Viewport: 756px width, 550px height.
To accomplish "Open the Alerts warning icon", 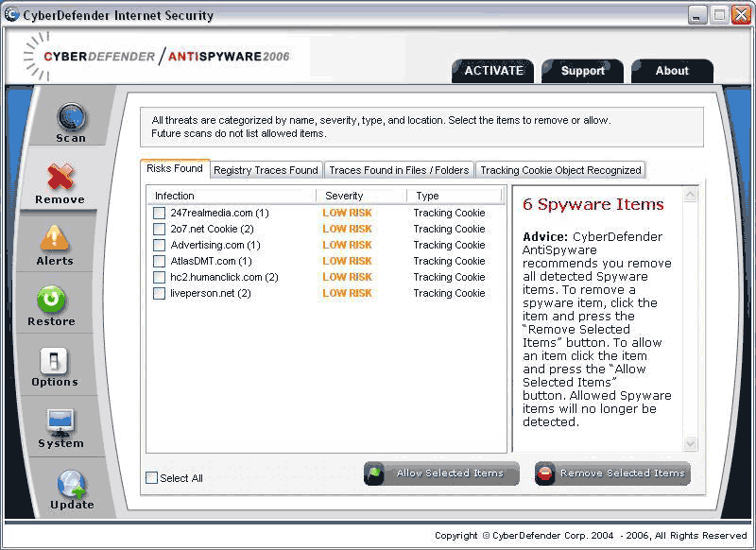I will (55, 238).
